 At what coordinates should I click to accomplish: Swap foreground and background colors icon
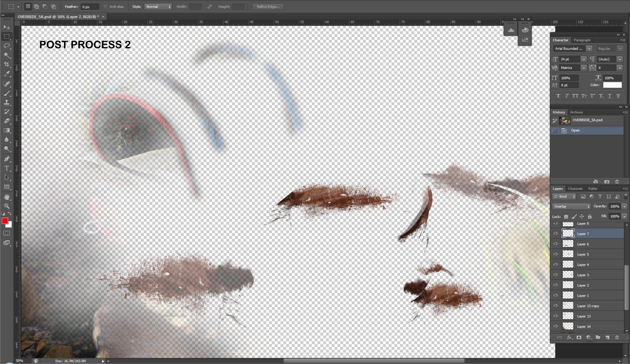pyautogui.click(x=10, y=214)
